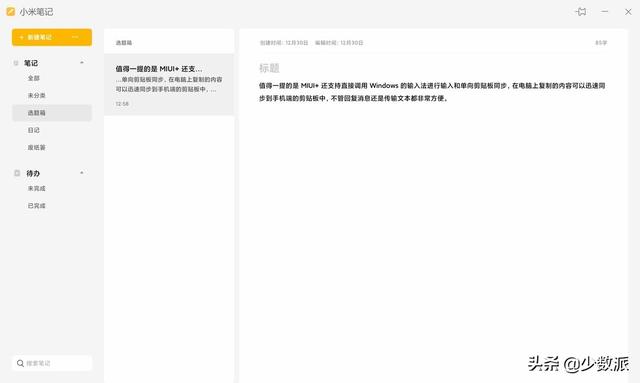Collapse the 笔记 section with its arrow
640x383 pixels.
point(82,63)
